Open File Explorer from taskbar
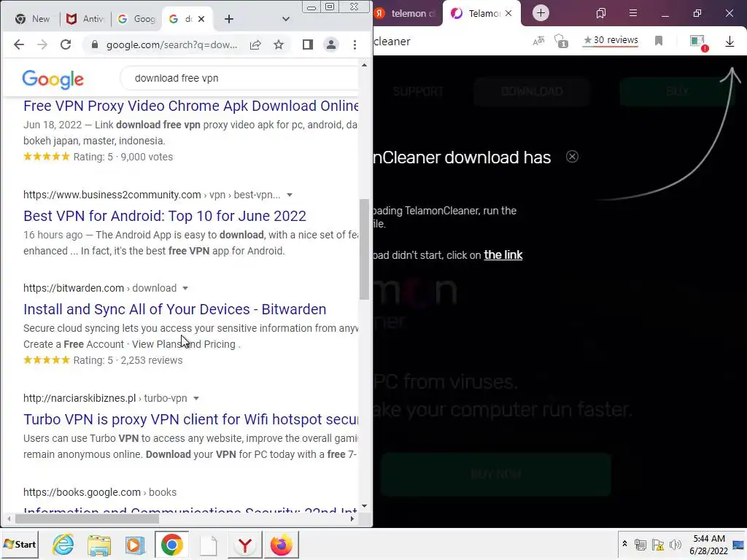Viewport: 747px width, 560px height. click(99, 545)
